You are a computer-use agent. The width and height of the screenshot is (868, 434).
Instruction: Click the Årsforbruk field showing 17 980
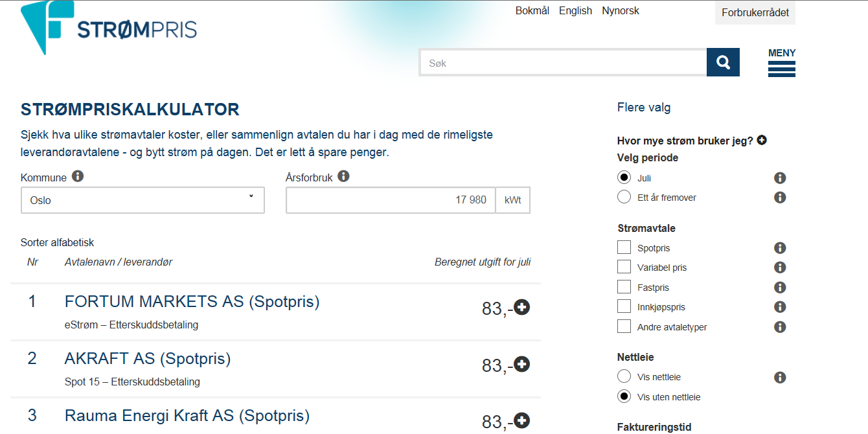pyautogui.click(x=391, y=200)
